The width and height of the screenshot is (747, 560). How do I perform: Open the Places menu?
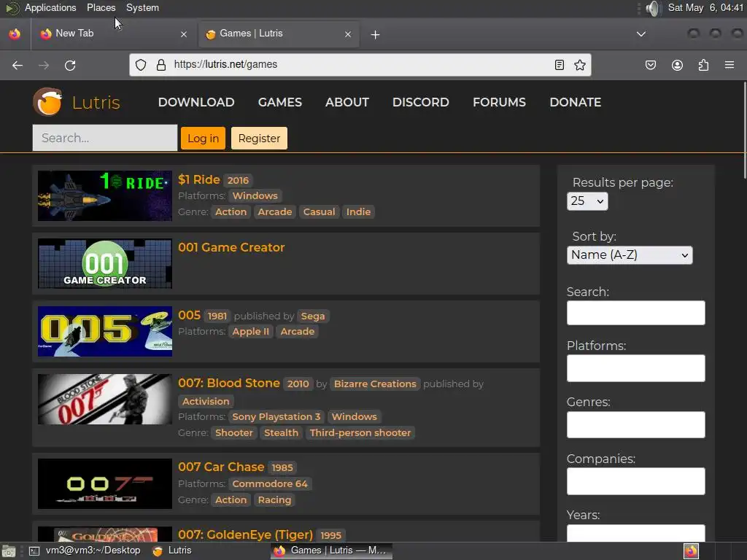[x=101, y=7]
